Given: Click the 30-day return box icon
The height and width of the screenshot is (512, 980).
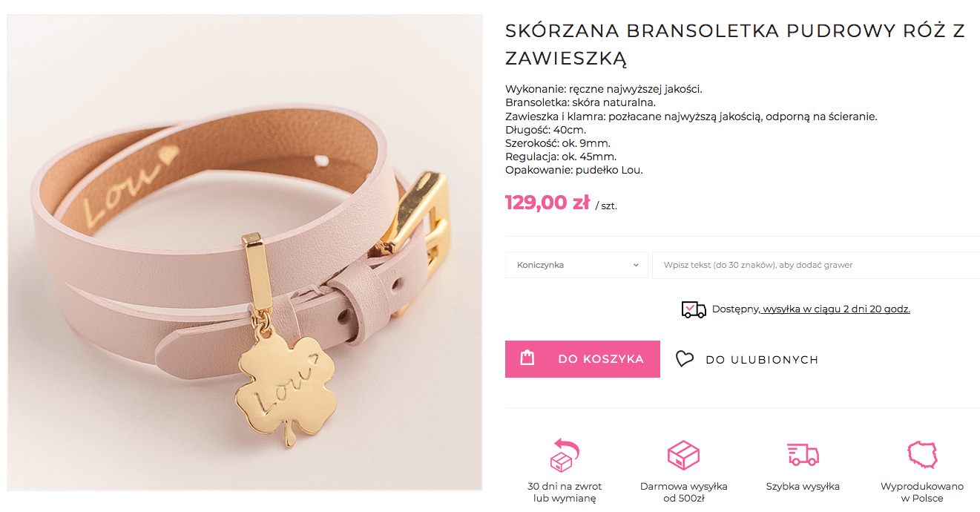Looking at the screenshot, I should (x=564, y=454).
